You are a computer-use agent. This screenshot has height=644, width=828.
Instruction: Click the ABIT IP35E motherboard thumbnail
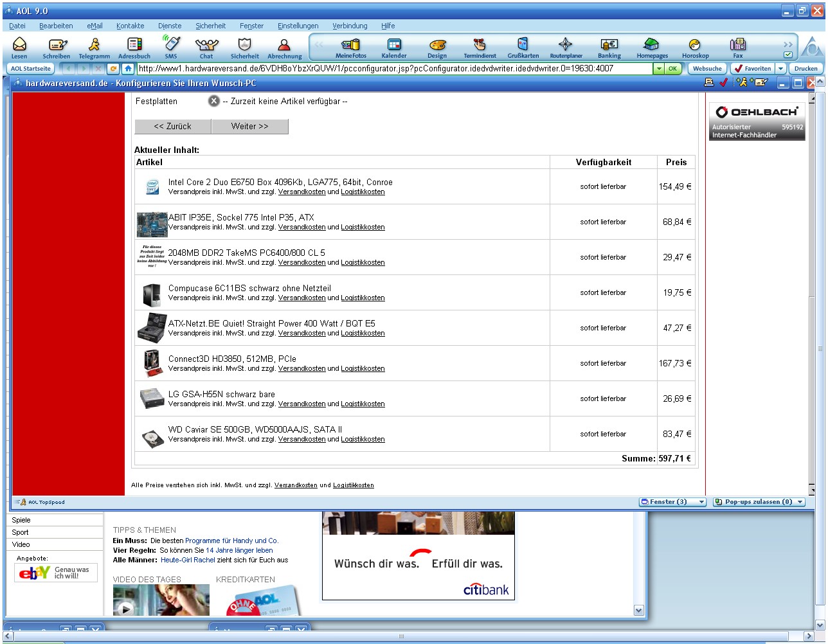pyautogui.click(x=152, y=224)
